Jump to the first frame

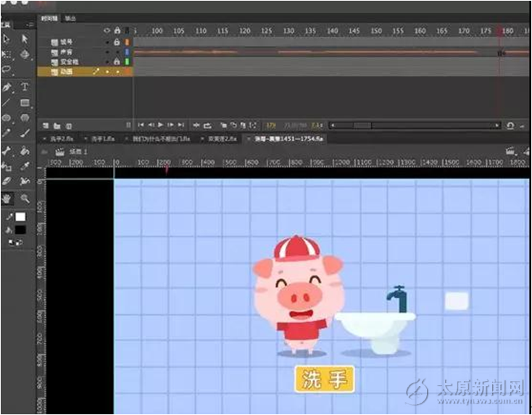point(141,125)
